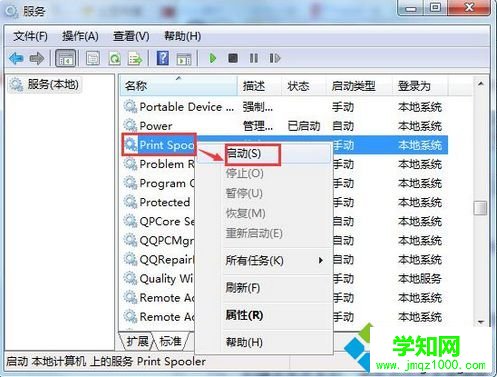
Task: Sort by 状态 column header
Action: coord(304,86)
